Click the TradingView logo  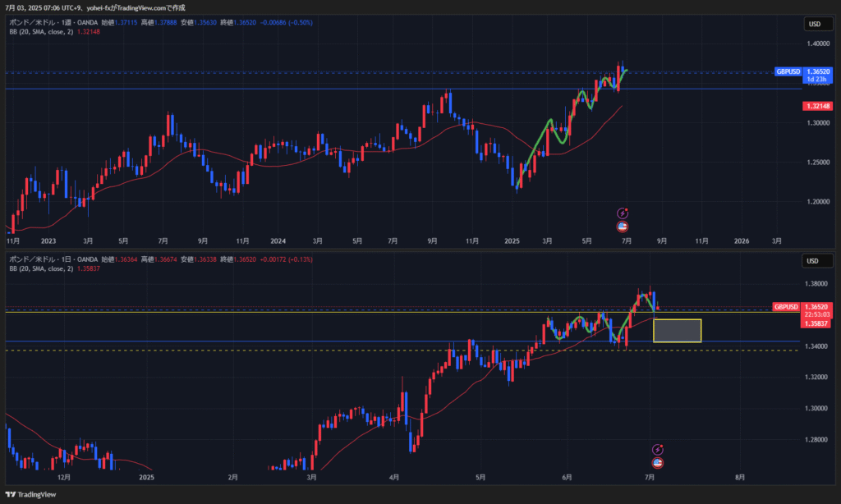[x=31, y=494]
